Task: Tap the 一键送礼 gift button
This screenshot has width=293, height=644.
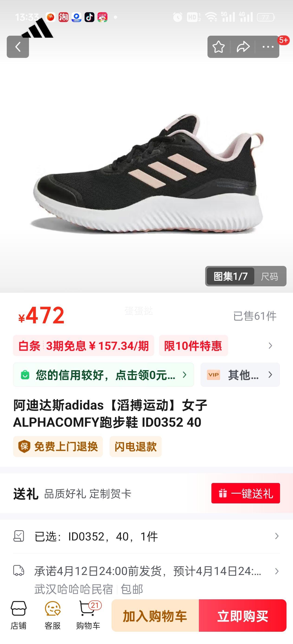Action: coord(246,493)
